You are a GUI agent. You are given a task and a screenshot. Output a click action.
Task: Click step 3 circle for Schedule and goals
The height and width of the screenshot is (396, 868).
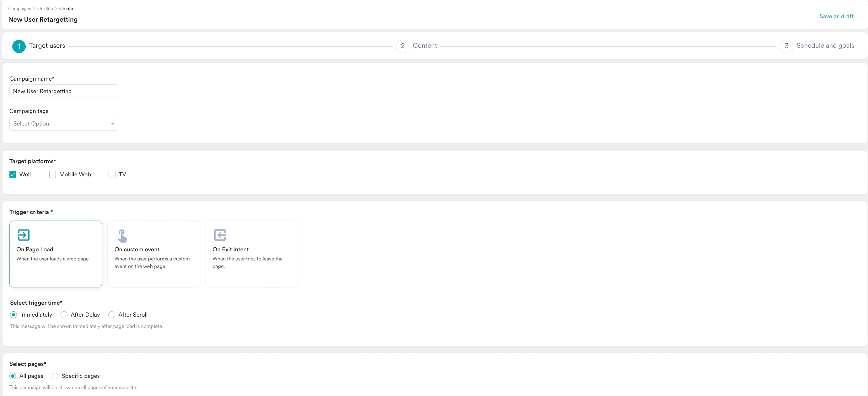(x=786, y=46)
